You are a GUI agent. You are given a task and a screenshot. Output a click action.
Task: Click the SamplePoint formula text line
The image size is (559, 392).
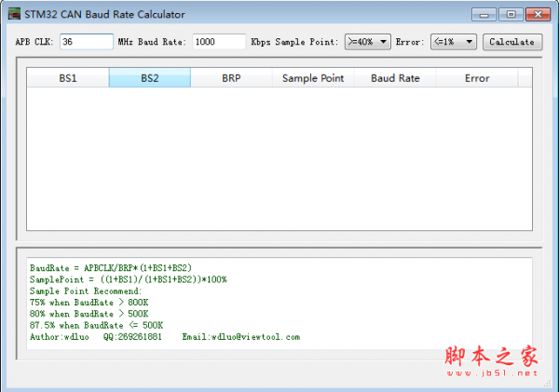[129, 279]
